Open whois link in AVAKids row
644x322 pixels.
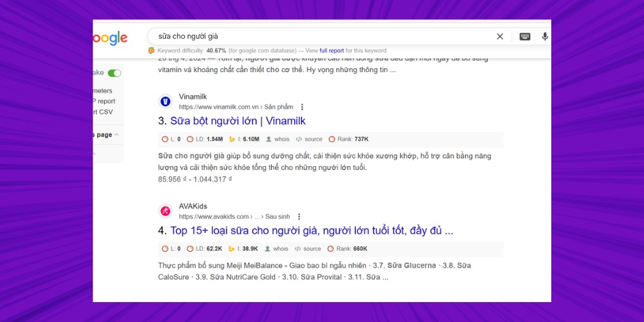(x=276, y=249)
